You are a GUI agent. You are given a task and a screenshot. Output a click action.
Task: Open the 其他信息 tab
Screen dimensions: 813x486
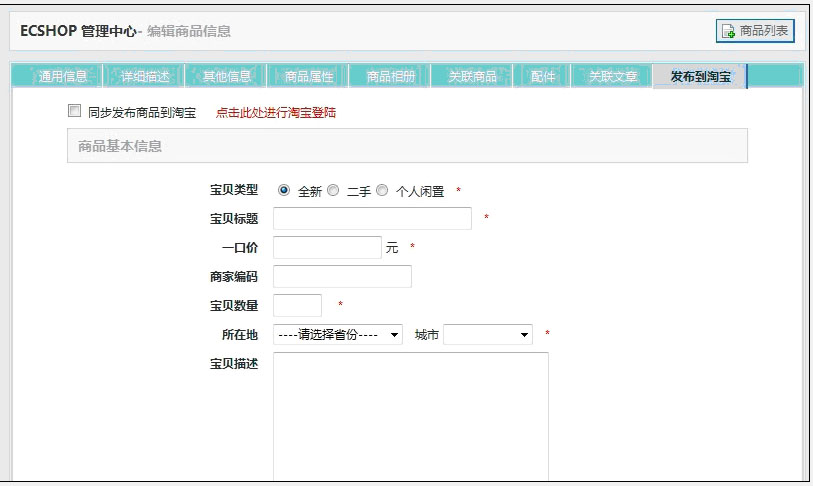[x=226, y=77]
